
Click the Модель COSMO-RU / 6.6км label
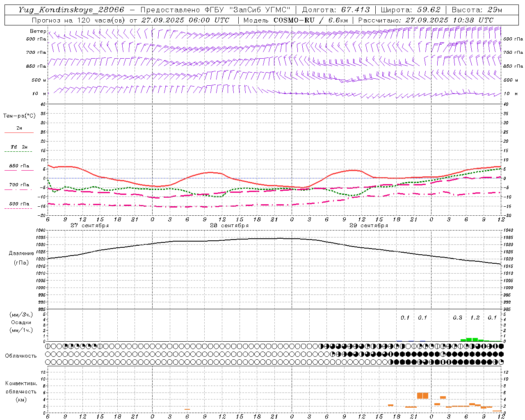[x=296, y=20]
